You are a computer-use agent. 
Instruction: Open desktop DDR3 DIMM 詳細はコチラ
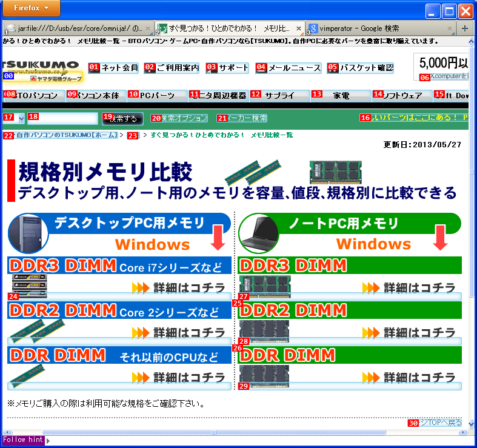pyautogui.click(x=178, y=287)
